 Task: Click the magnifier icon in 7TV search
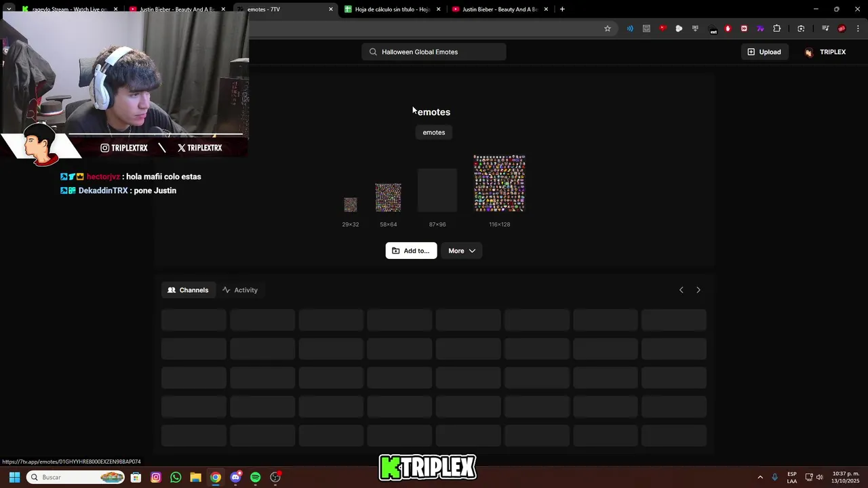click(373, 52)
